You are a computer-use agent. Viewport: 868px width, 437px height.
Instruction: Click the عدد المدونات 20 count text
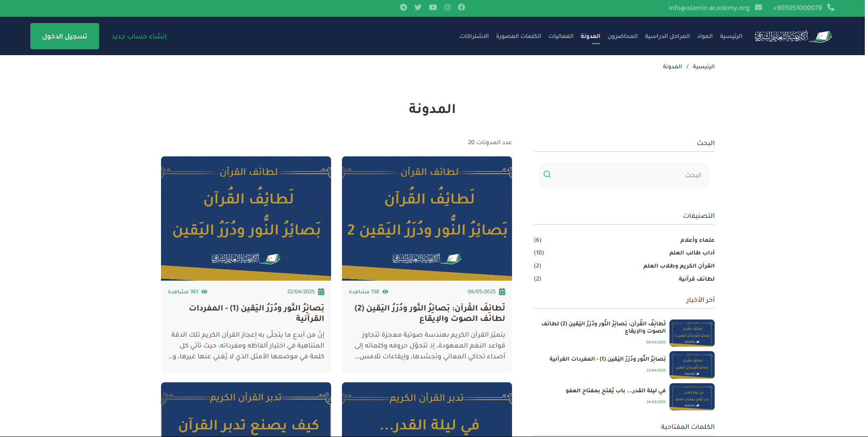[x=490, y=142]
